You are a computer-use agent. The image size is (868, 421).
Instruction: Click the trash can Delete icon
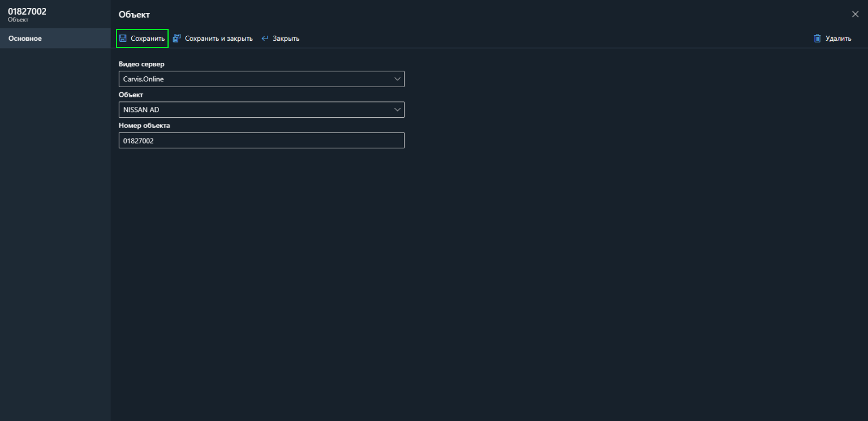(x=817, y=38)
